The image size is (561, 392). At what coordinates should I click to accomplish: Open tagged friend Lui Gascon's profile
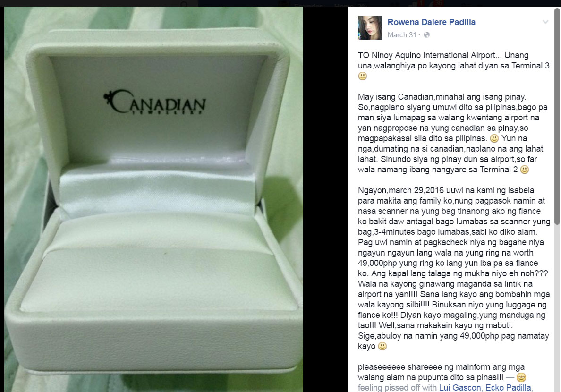[460, 387]
